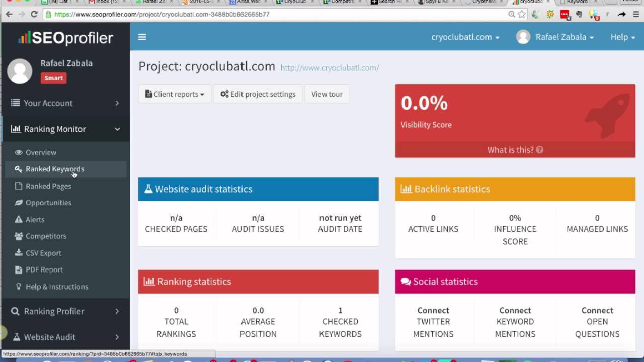Click the Website audit statistics header
Image resolution: width=644 pixels, height=362 pixels.
(x=258, y=189)
